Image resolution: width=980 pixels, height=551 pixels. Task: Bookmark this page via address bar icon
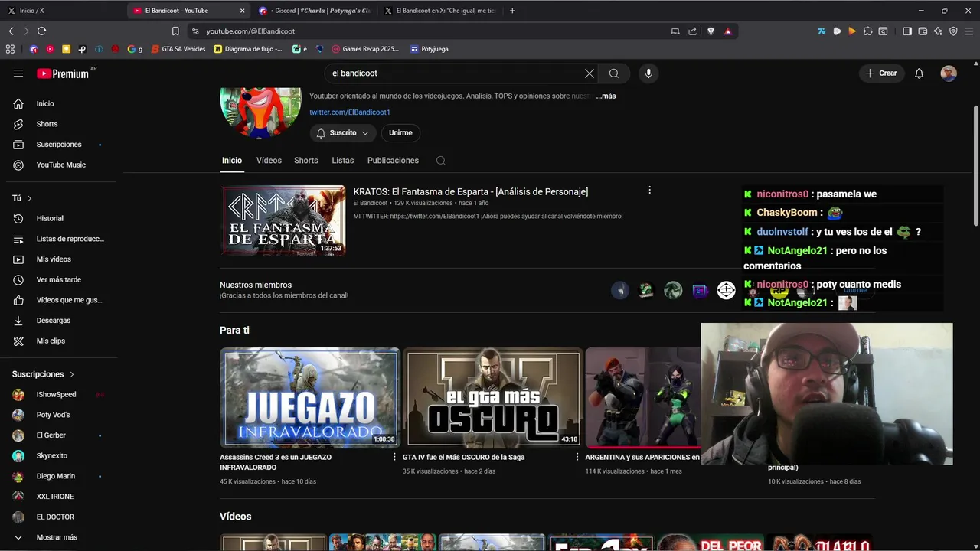click(x=175, y=31)
